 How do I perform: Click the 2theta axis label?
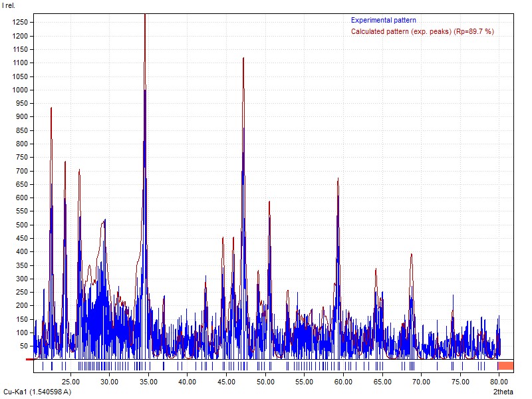(x=503, y=392)
